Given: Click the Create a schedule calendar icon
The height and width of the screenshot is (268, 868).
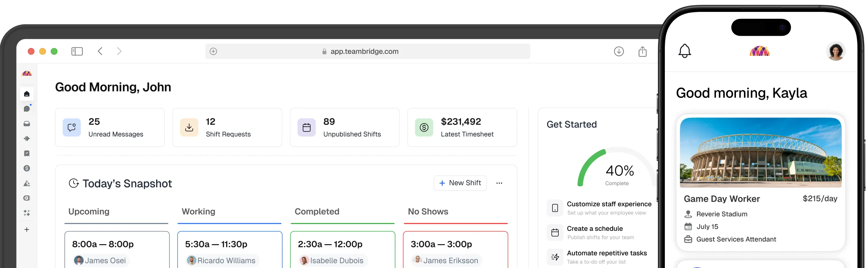Looking at the screenshot, I should pyautogui.click(x=555, y=233).
